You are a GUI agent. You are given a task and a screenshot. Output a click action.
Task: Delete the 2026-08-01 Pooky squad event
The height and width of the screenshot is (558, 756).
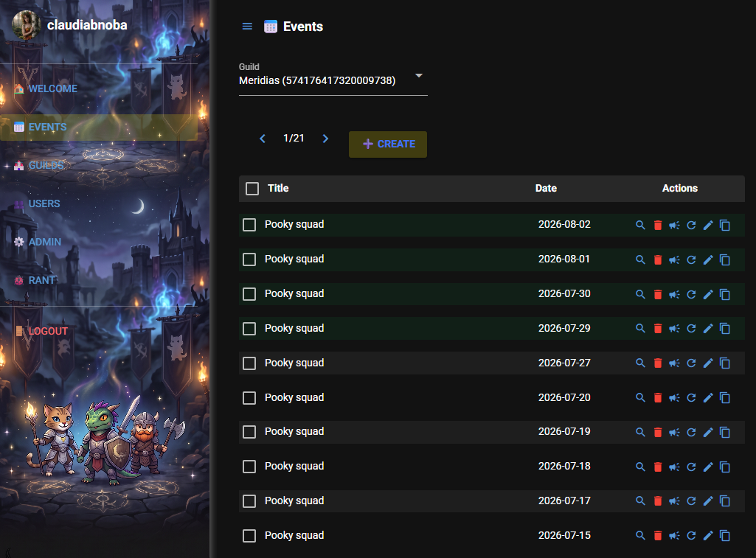click(658, 259)
